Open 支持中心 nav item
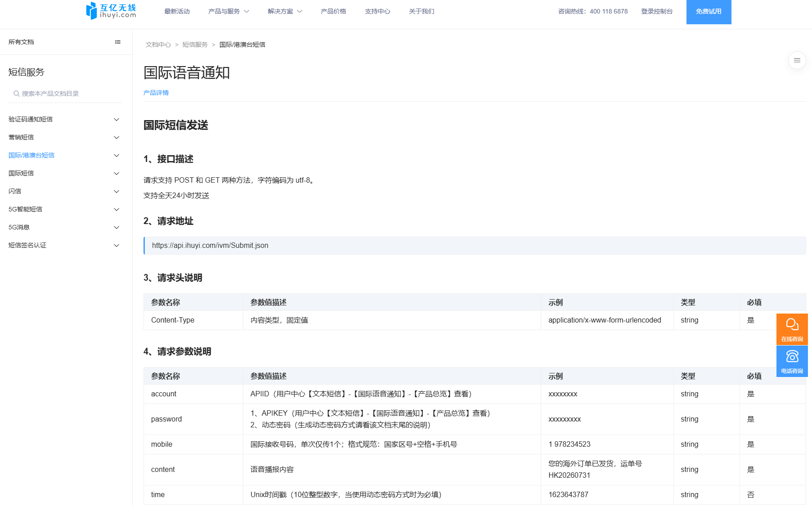This screenshot has width=812, height=507. click(x=377, y=11)
